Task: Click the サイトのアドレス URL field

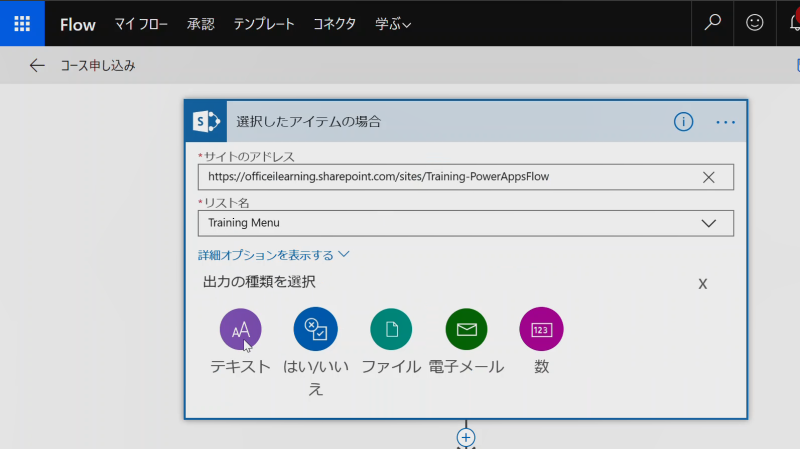Action: click(x=466, y=177)
